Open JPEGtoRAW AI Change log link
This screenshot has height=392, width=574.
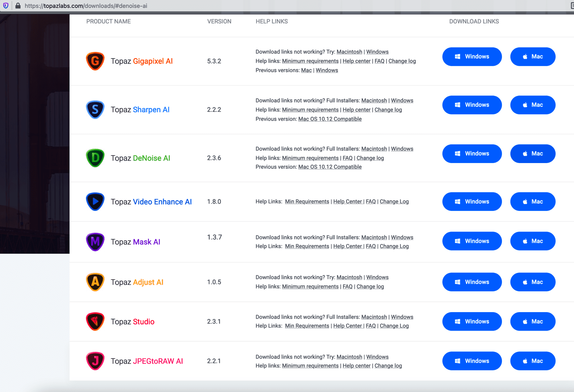[x=388, y=366]
